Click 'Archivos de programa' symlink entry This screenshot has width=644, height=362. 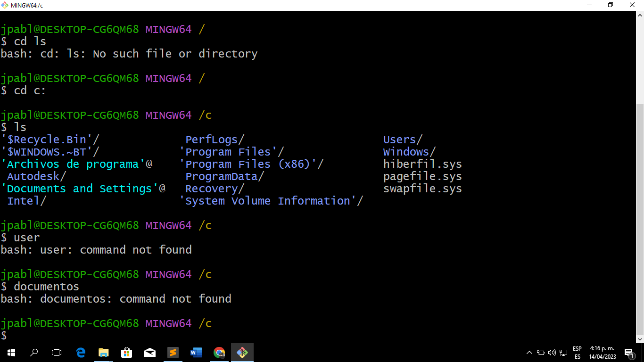pos(76,164)
